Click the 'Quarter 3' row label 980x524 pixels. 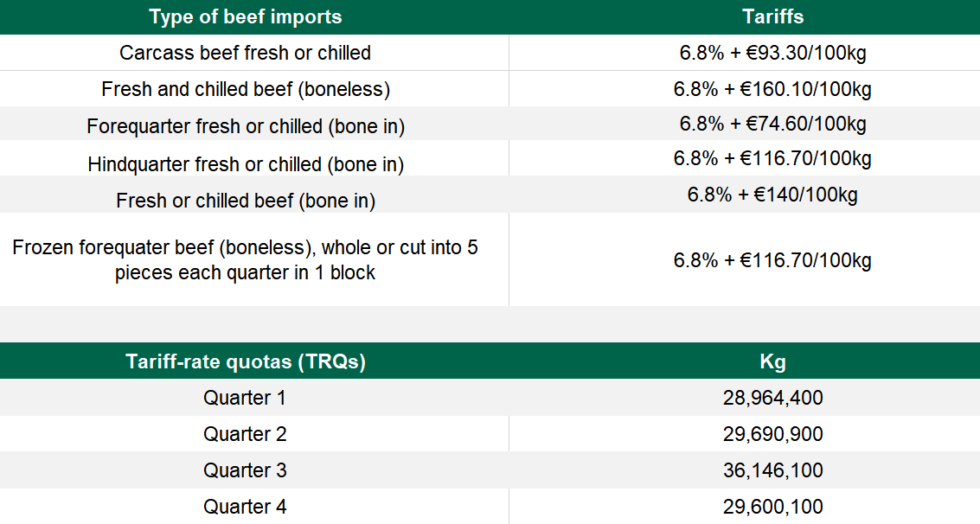(x=245, y=470)
